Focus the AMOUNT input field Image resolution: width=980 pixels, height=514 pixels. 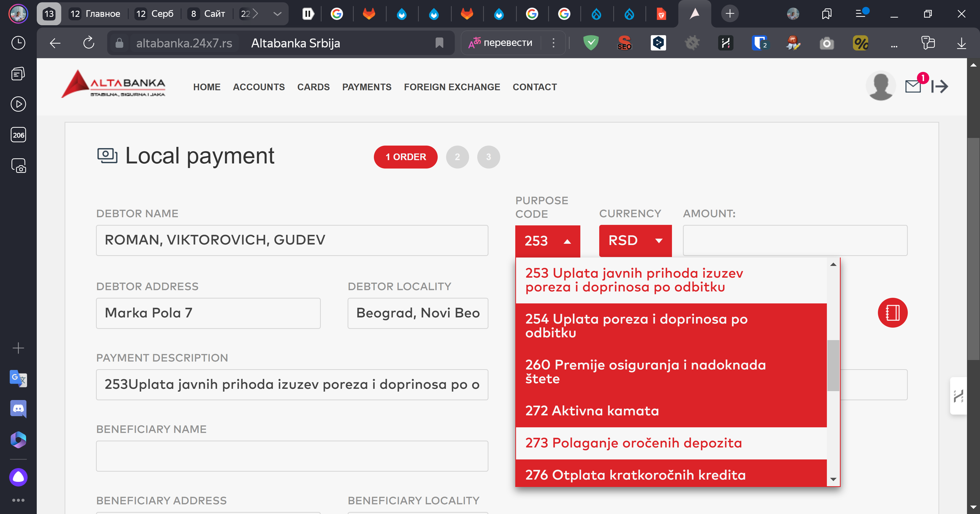tap(795, 240)
